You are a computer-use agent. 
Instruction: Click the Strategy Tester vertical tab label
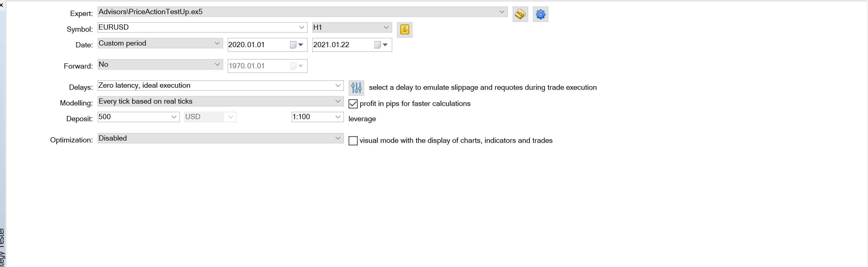click(x=2, y=247)
